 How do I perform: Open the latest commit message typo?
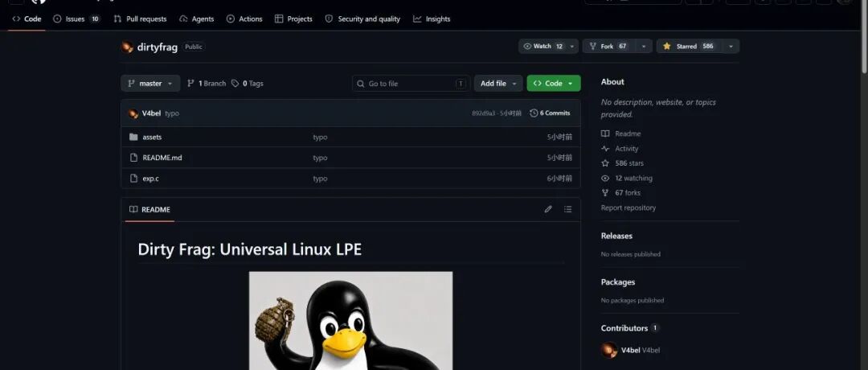tap(172, 113)
